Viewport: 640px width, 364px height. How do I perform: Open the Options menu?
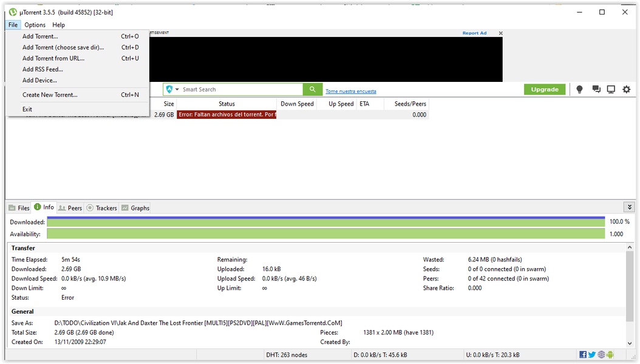(35, 25)
